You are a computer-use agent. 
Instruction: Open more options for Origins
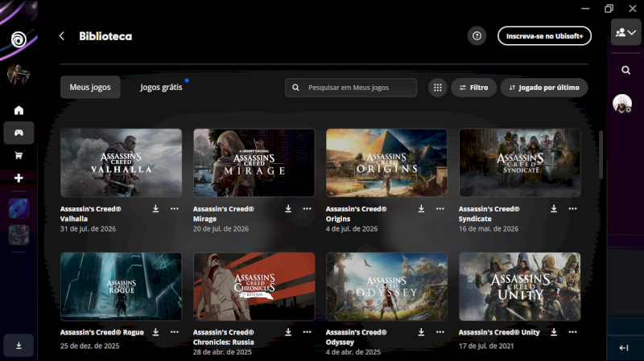(440, 209)
